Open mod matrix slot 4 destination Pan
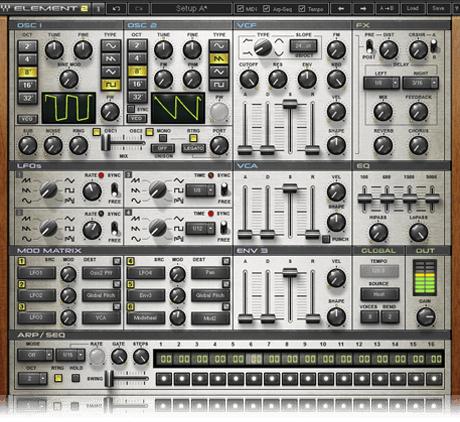 [210, 273]
